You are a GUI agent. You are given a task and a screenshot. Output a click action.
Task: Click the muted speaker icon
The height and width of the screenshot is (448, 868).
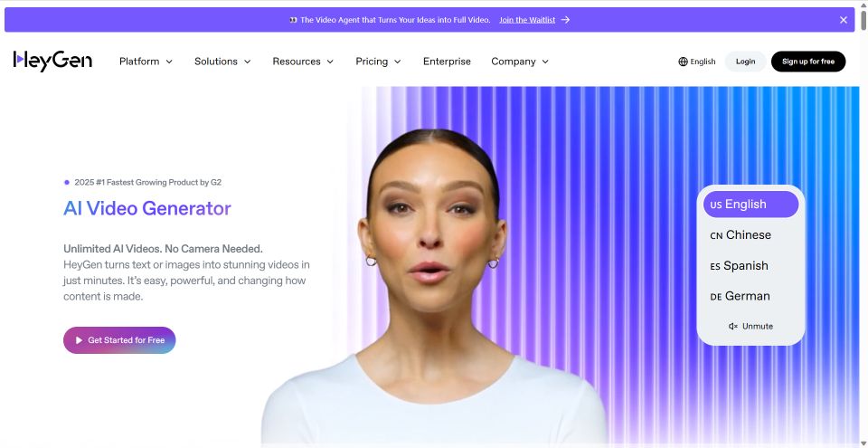[733, 326]
